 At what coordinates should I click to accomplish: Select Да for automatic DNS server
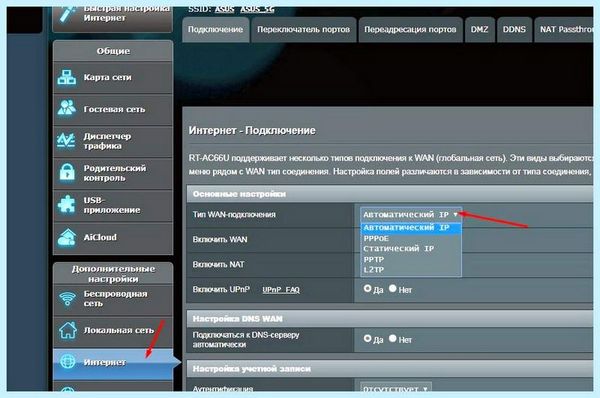tap(367, 338)
